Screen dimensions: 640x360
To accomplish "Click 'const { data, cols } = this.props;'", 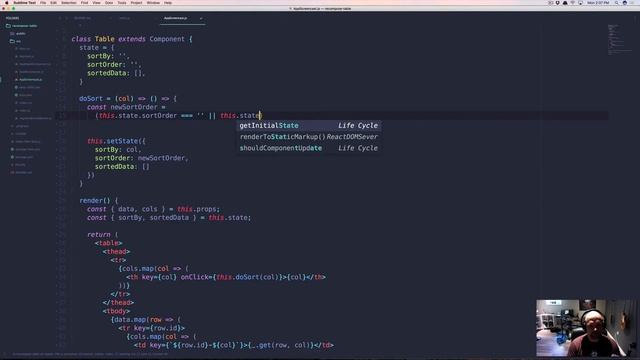I will [x=153, y=209].
